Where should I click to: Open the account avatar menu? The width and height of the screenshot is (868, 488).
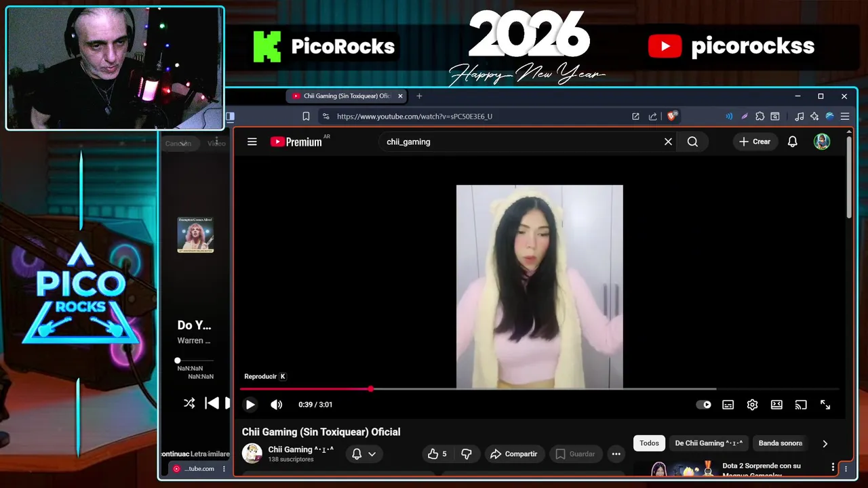click(x=822, y=142)
